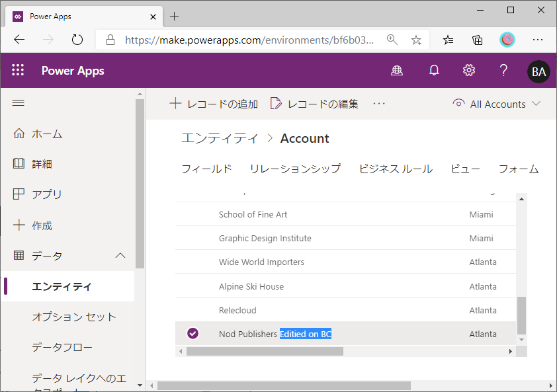Open the notifications bell
The image size is (557, 392).
pos(434,70)
